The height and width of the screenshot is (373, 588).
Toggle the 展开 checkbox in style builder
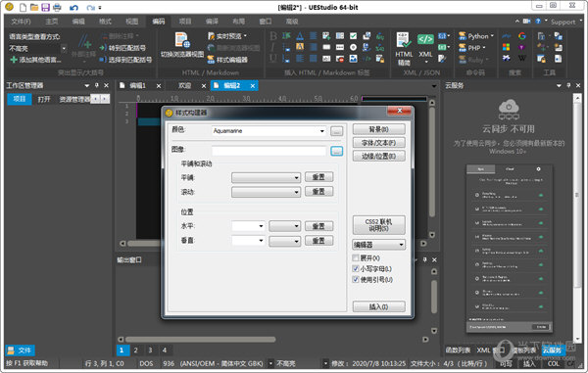coord(356,258)
